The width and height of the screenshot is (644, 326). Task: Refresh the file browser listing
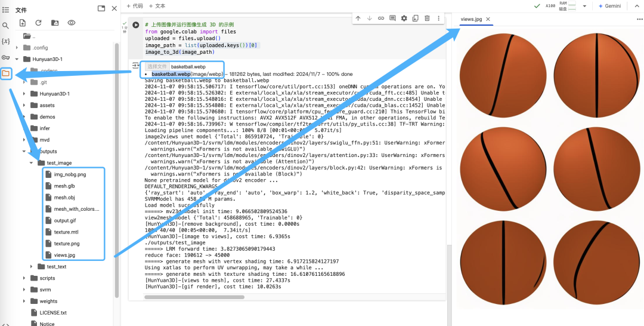[x=39, y=23]
